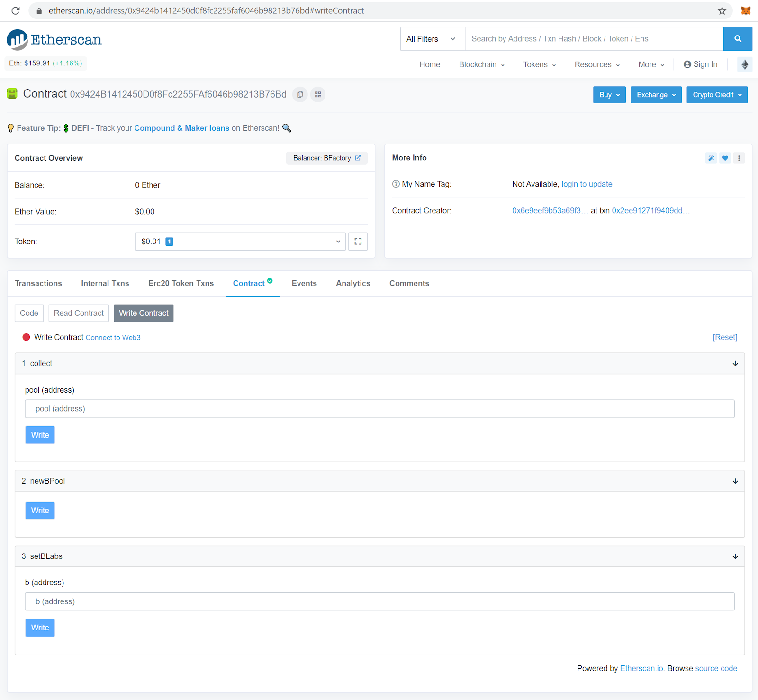Click the [Reset] link
Viewport: 758px width, 700px height.
click(x=725, y=337)
